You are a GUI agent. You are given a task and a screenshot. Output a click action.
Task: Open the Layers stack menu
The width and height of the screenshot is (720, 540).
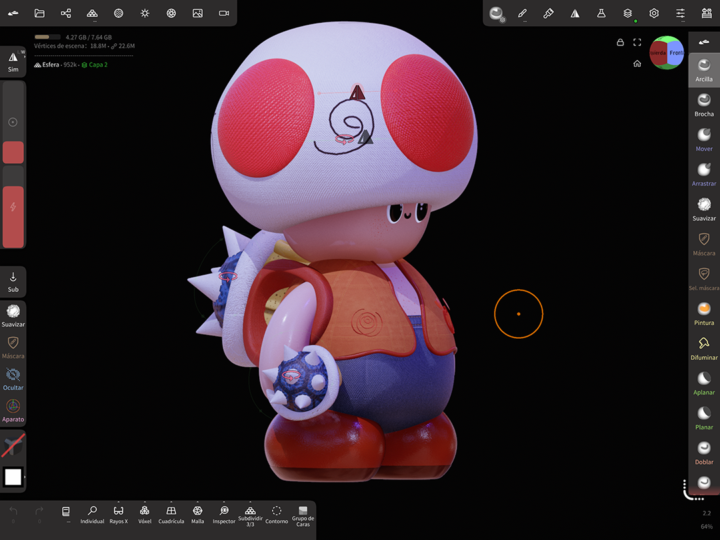(628, 13)
